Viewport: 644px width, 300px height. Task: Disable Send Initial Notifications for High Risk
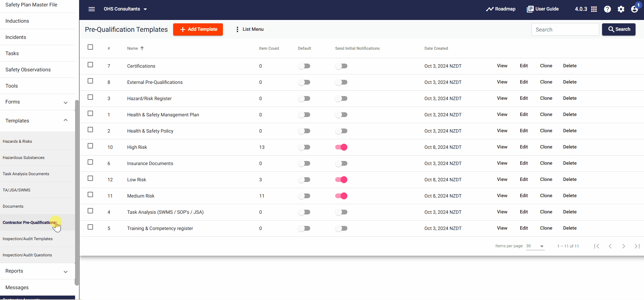click(x=341, y=147)
